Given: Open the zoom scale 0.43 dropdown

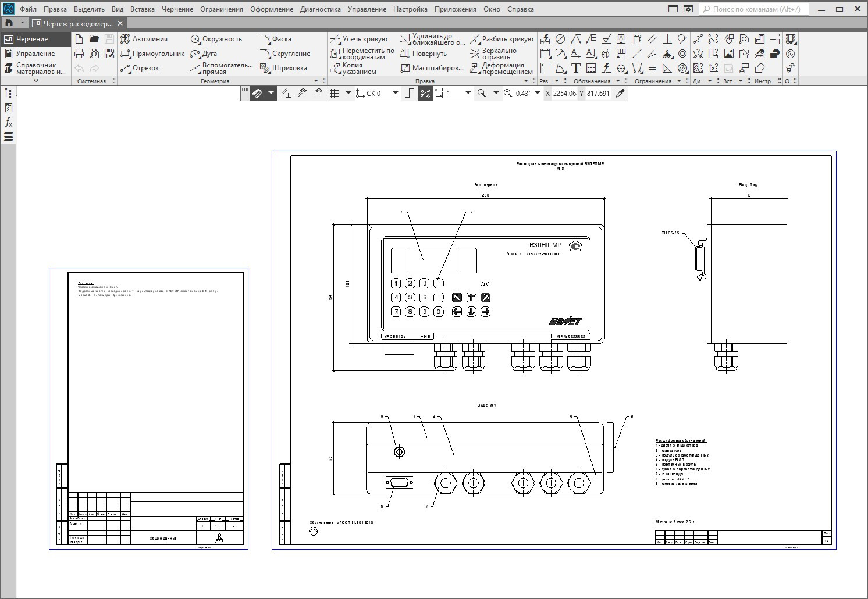Looking at the screenshot, I should pos(538,93).
